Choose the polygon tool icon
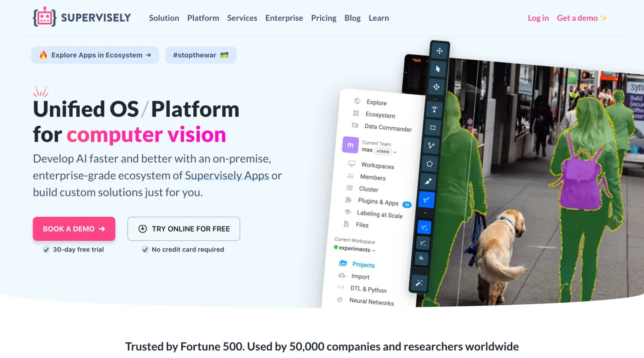 coord(430,164)
